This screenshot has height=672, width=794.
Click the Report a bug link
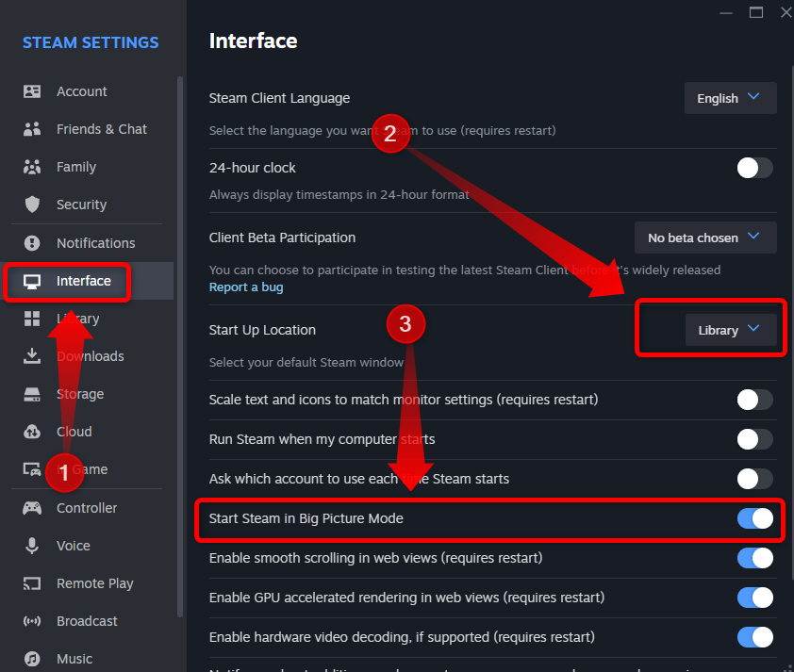[x=246, y=287]
